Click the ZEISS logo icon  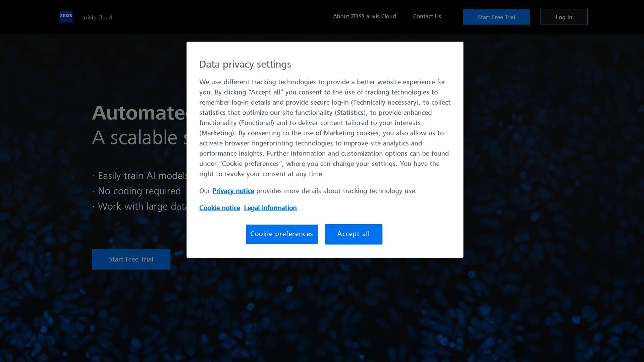click(66, 17)
